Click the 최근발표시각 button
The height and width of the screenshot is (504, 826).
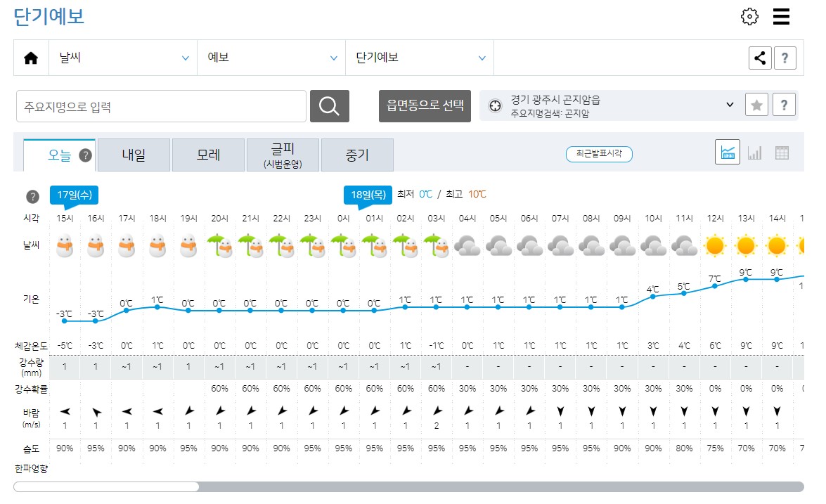pos(599,154)
